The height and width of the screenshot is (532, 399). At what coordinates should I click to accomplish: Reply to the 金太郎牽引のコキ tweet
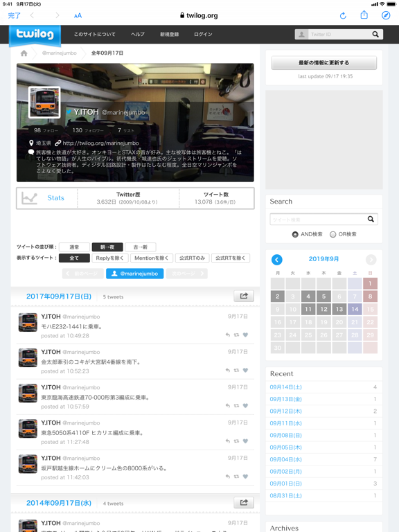[228, 370]
